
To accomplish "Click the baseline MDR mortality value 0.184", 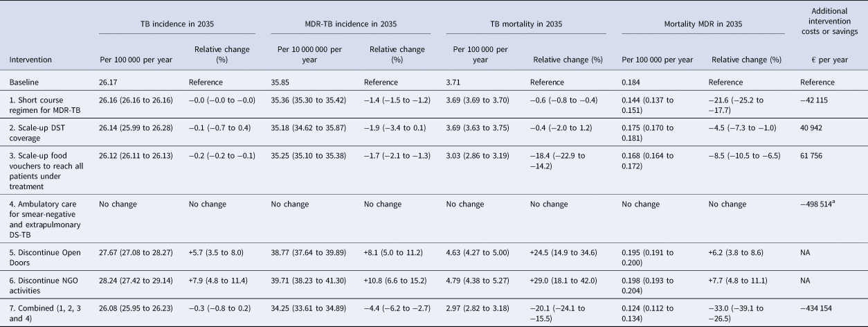I will [x=632, y=82].
